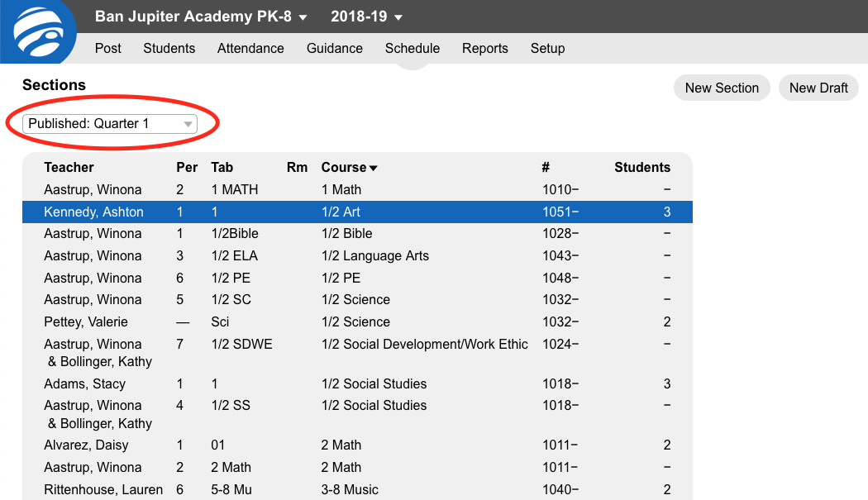Open the Ban Jupiter Academy PK-8 school dropdown
Image resolution: width=868 pixels, height=500 pixels.
[x=201, y=17]
